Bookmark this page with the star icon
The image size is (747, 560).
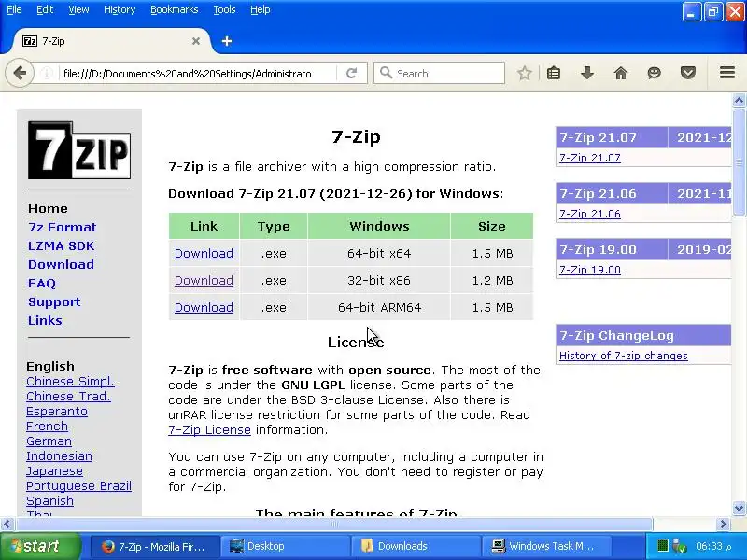tap(524, 74)
